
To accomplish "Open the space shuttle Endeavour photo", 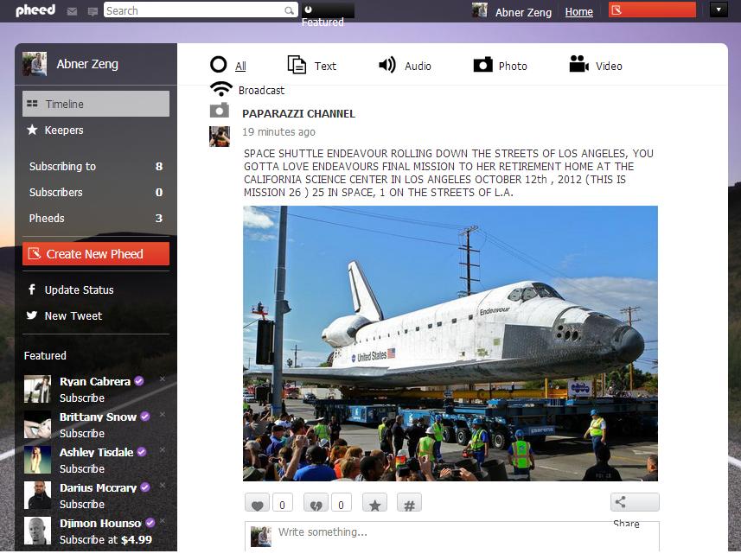I will click(450, 343).
